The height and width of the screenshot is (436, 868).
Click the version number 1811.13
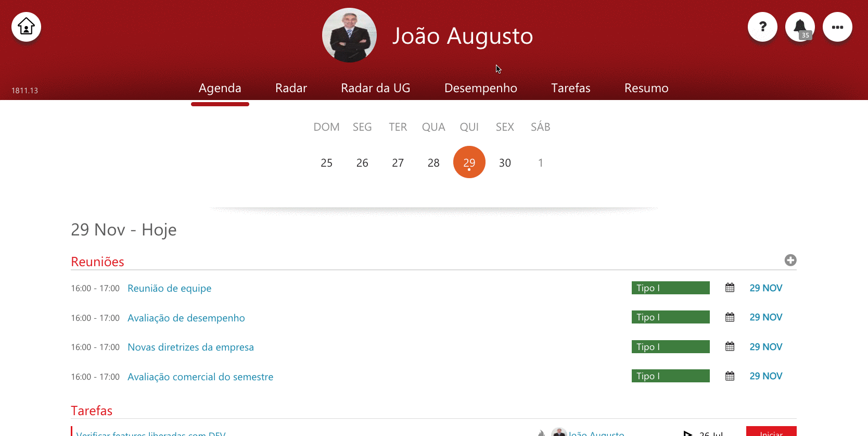(x=25, y=91)
